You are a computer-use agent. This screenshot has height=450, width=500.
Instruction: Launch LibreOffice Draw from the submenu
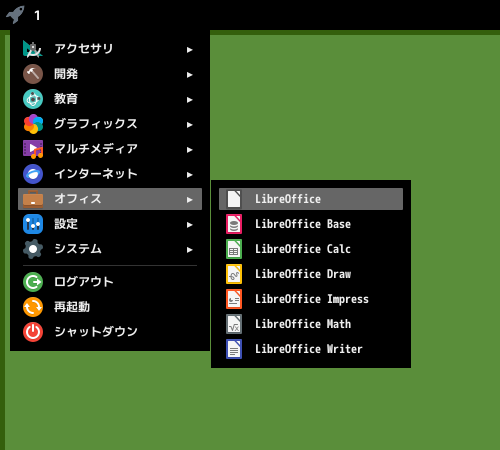311,274
